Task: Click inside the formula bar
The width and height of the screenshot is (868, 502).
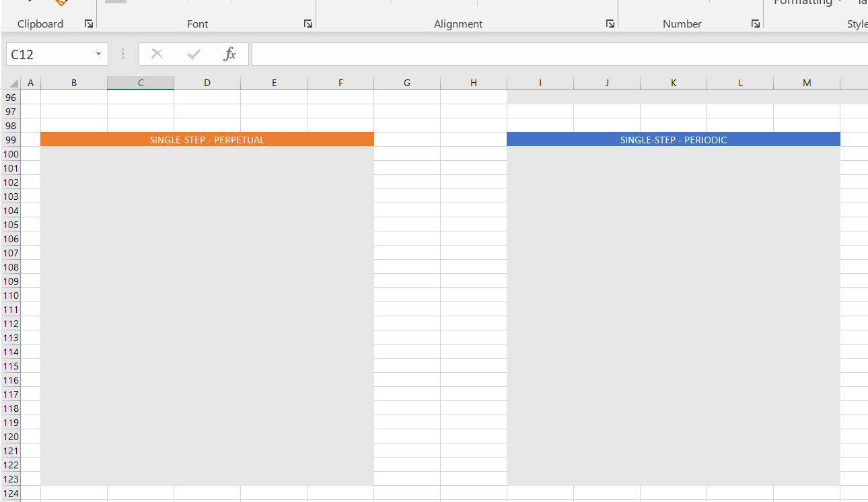Action: pyautogui.click(x=471, y=54)
